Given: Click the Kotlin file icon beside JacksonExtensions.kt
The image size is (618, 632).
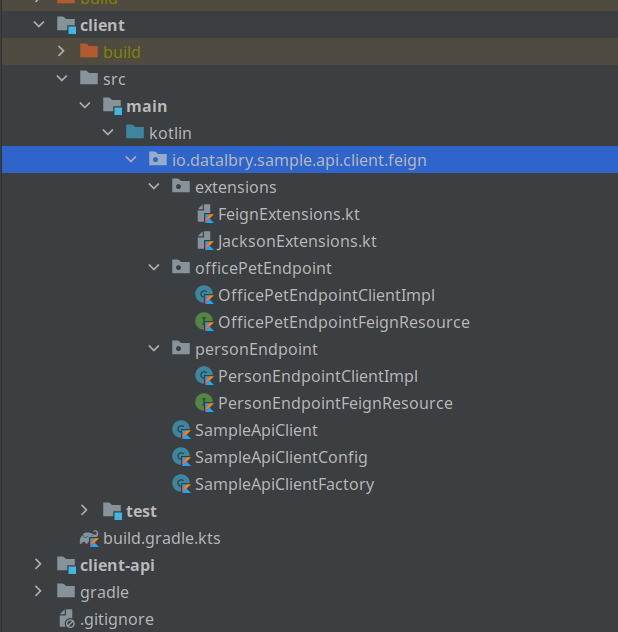Looking at the screenshot, I should (x=205, y=241).
